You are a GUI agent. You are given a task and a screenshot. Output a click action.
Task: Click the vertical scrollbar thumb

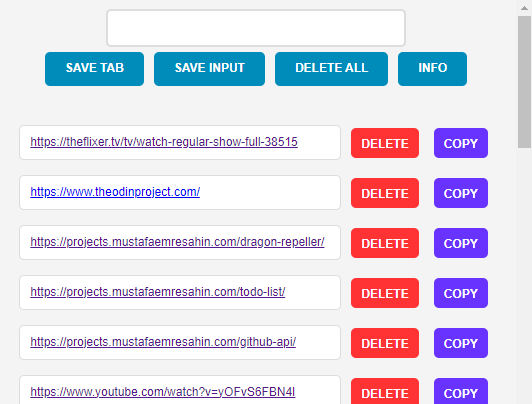click(524, 82)
